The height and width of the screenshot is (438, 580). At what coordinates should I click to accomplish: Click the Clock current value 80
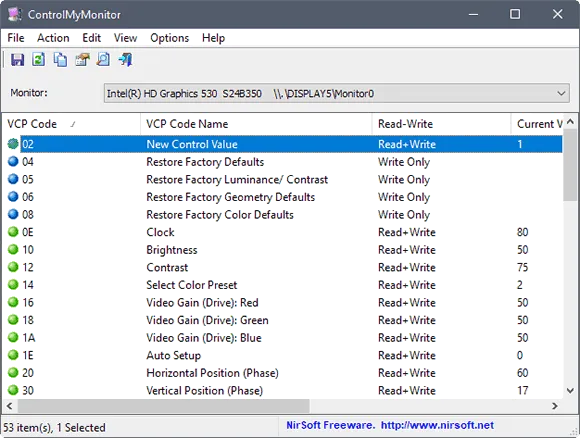click(522, 232)
